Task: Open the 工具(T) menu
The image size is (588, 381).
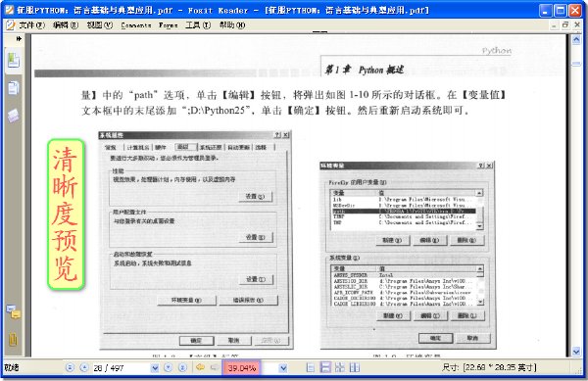Action: (198, 25)
